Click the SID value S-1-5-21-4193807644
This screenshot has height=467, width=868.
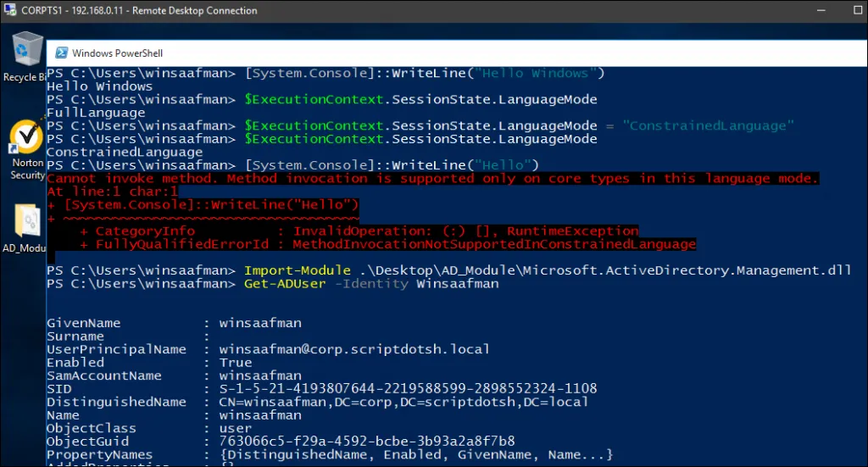click(408, 389)
